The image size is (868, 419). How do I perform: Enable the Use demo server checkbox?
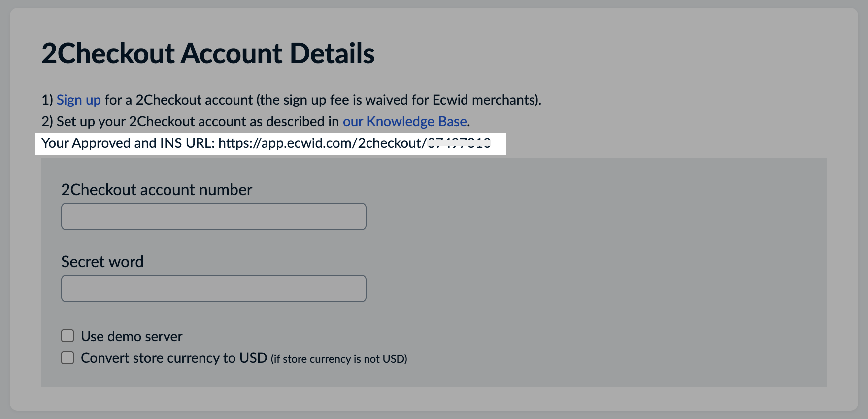click(67, 336)
